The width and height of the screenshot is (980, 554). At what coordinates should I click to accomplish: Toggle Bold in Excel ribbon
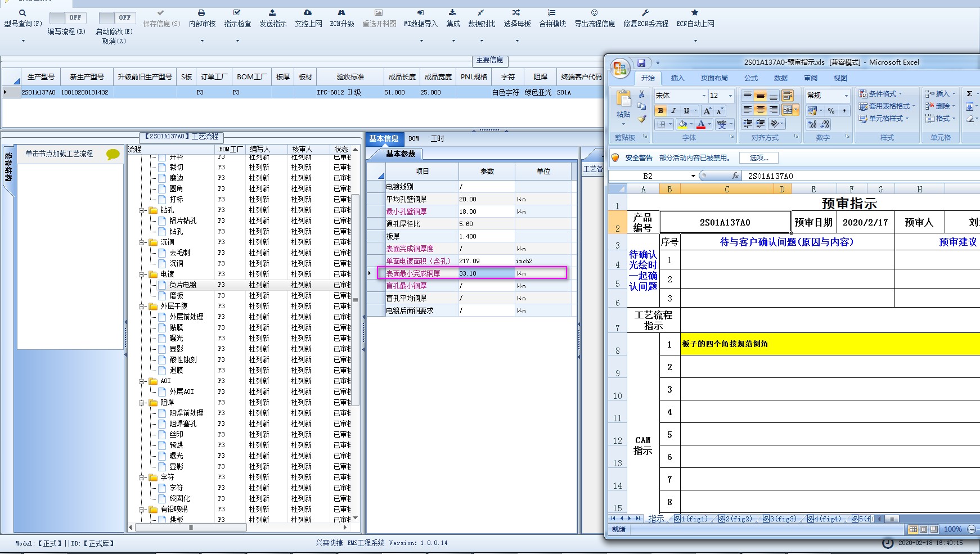click(661, 111)
